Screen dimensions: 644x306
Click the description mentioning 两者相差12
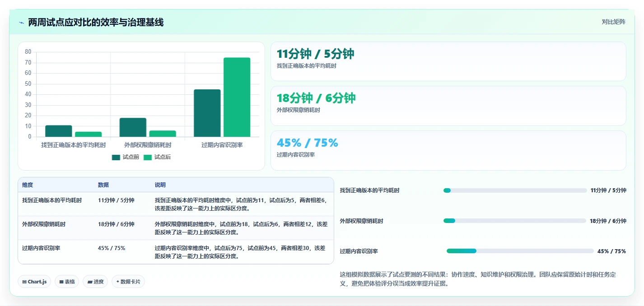(241, 228)
